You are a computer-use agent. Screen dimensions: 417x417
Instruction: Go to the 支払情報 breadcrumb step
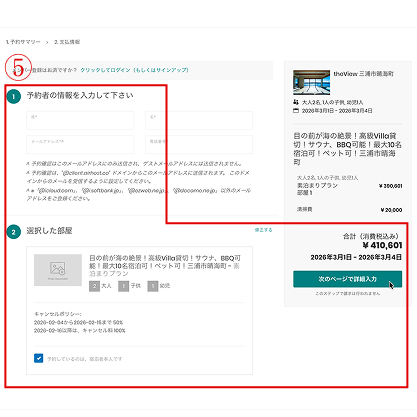(67, 42)
